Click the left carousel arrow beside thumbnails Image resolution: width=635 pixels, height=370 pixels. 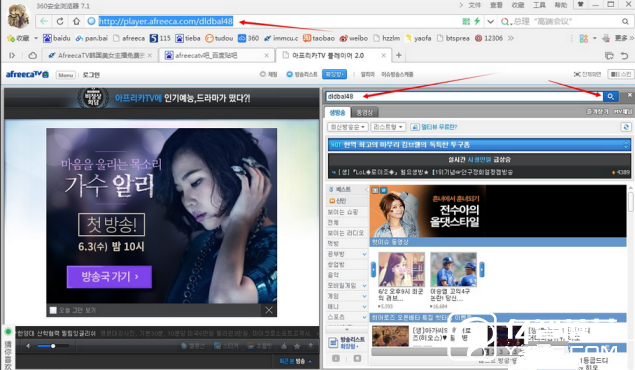click(373, 269)
